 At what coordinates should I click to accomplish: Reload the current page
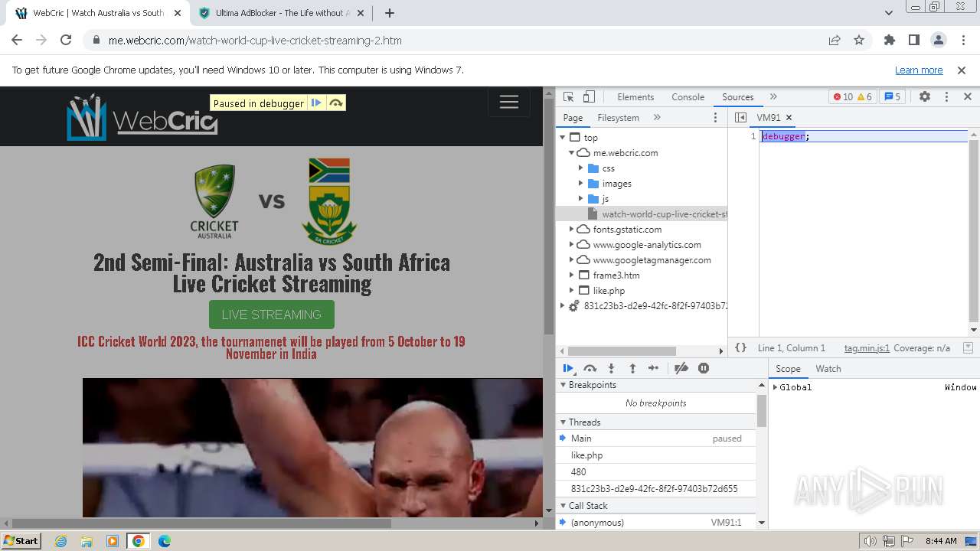[66, 40]
